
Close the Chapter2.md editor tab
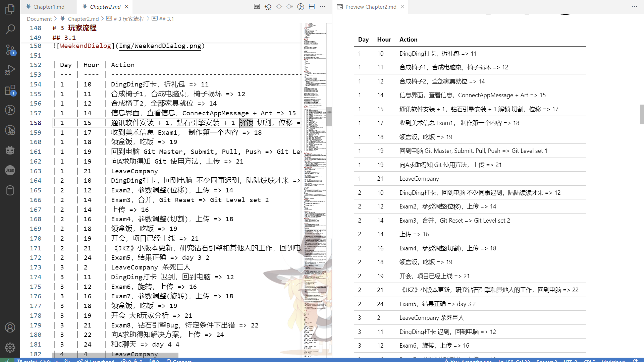point(126,7)
